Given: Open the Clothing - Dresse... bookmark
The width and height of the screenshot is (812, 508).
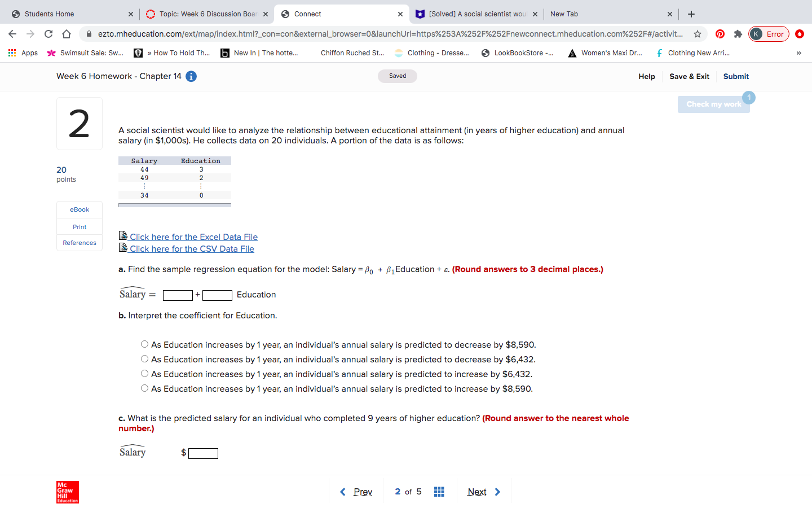Looking at the screenshot, I should point(432,53).
